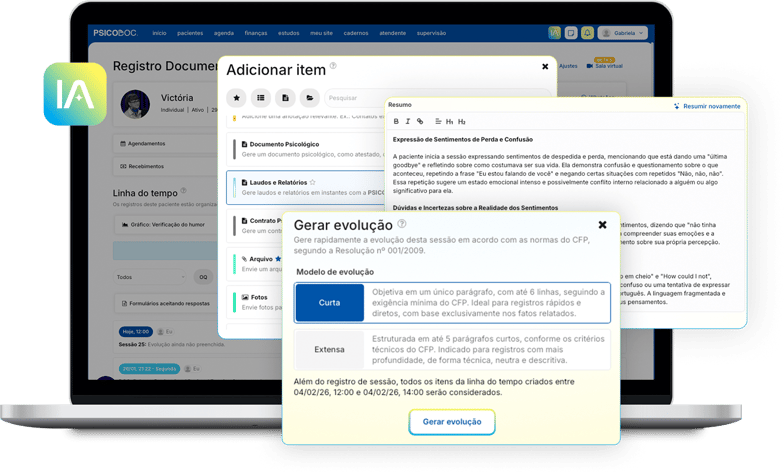
Task: Select the Arquivo item
Action: 256,264
